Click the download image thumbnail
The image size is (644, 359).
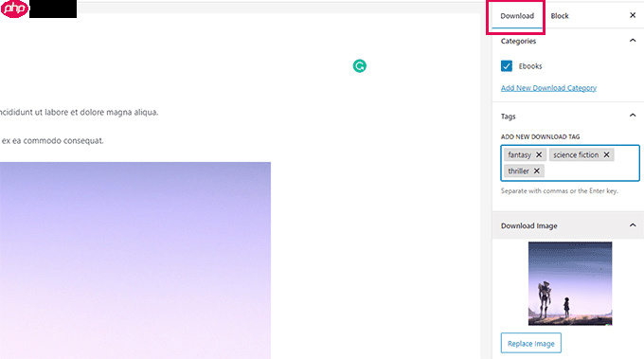point(570,283)
